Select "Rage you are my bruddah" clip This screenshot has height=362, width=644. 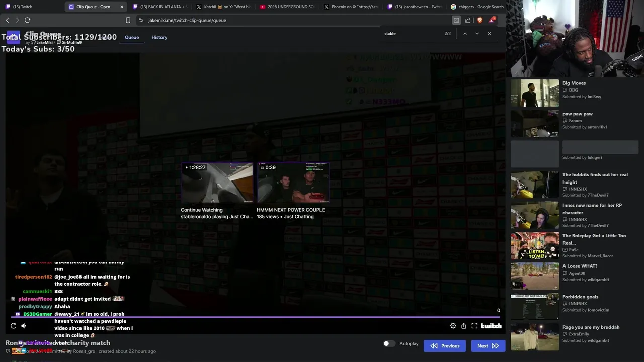pyautogui.click(x=591, y=327)
